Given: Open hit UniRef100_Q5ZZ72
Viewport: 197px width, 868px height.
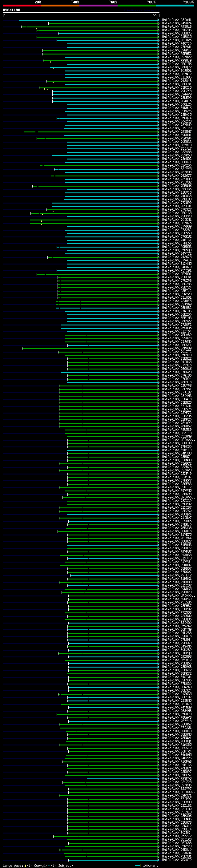Looking at the screenshot, I should 176,836.
